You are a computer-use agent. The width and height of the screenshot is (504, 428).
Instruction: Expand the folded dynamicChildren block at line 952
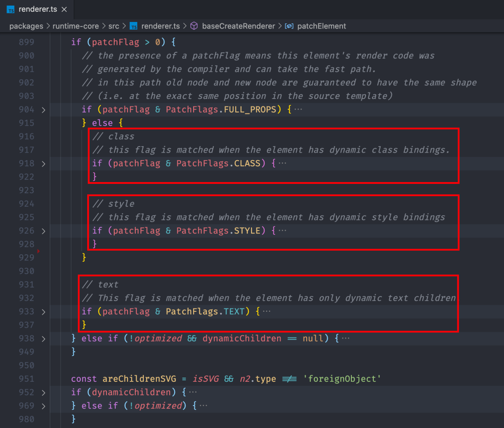(x=43, y=393)
